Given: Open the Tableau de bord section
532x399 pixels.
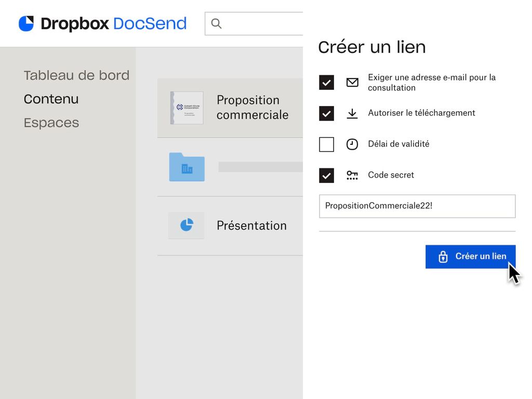Looking at the screenshot, I should (x=76, y=75).
